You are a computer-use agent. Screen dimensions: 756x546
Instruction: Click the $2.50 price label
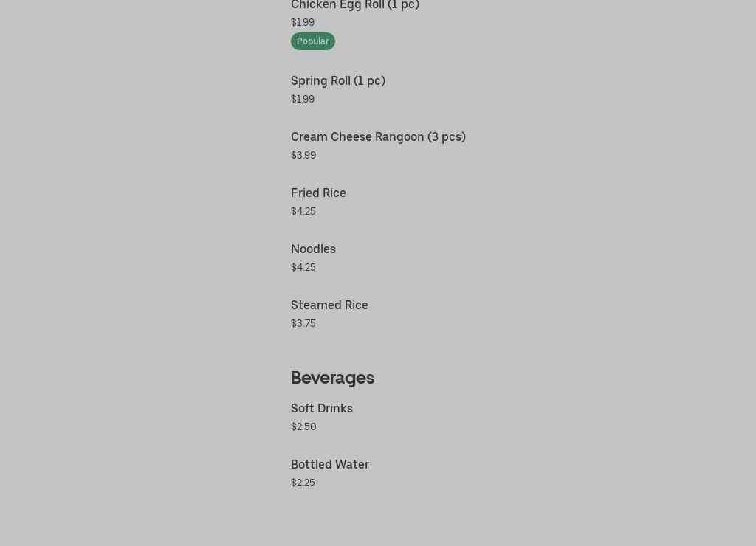303,427
